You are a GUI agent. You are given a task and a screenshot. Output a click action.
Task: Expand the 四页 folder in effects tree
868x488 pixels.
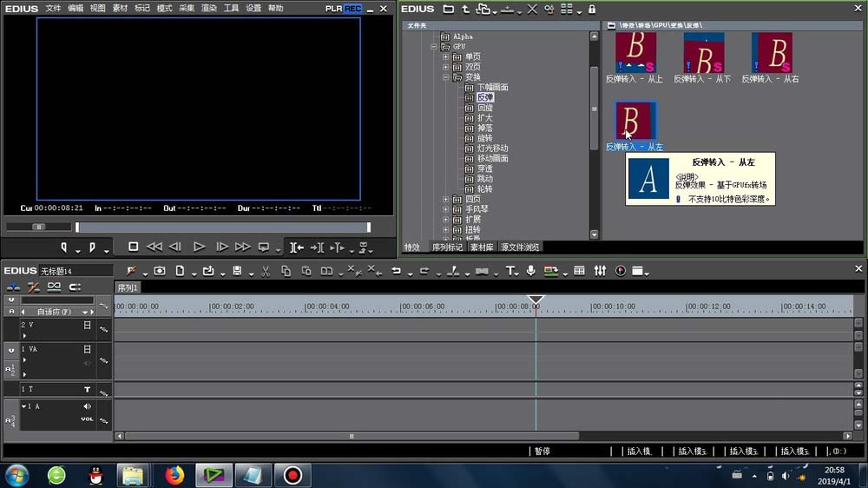coord(446,199)
